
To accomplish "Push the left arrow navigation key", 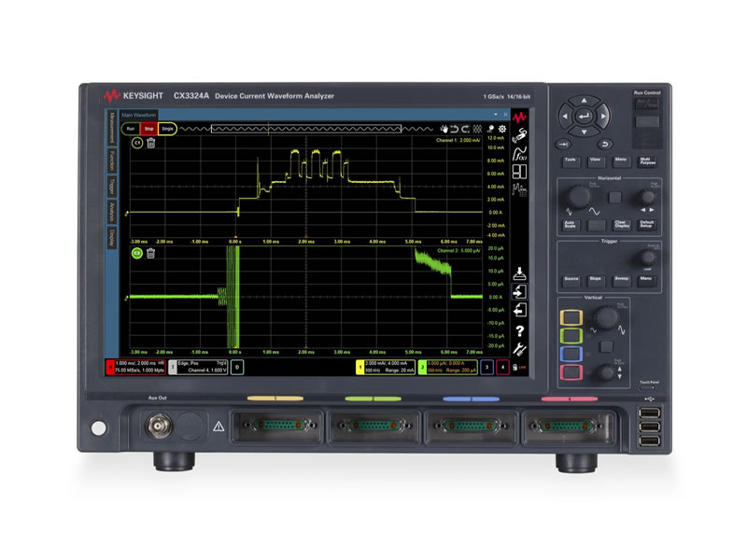I will (565, 116).
